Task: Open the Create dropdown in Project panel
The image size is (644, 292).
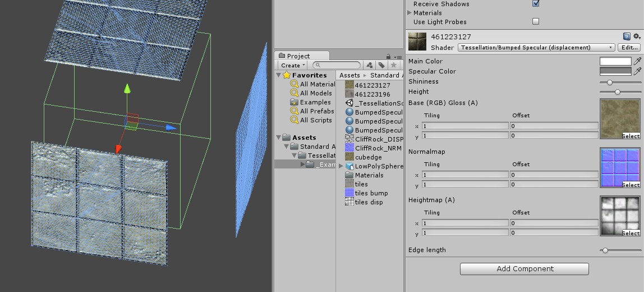Action: pyautogui.click(x=292, y=66)
